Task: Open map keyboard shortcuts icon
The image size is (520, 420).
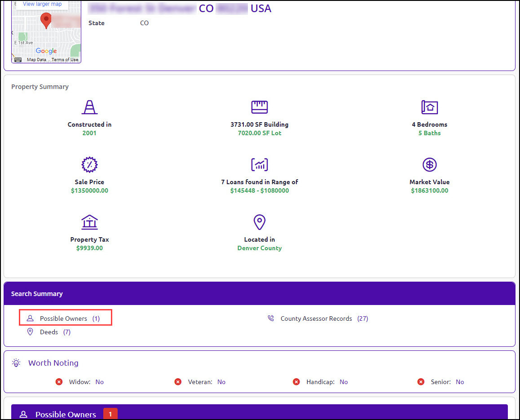Action: [18, 60]
